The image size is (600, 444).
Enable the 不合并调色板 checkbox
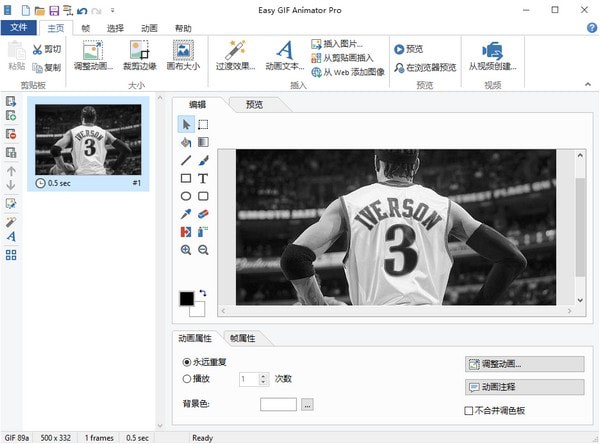(x=470, y=410)
